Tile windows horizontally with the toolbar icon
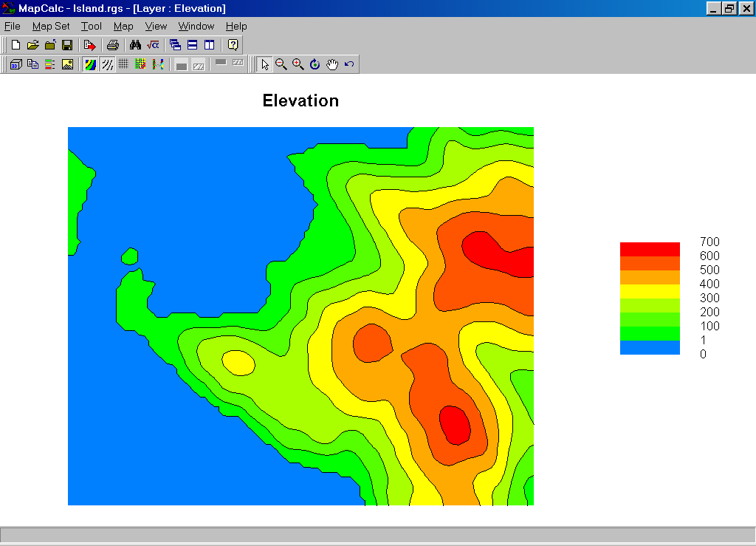 [193, 45]
